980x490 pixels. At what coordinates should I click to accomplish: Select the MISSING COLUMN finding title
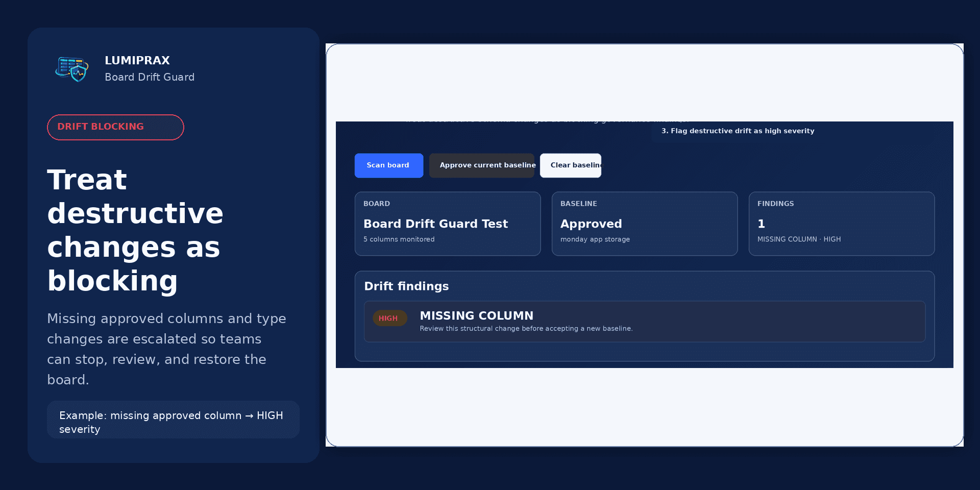477,315
